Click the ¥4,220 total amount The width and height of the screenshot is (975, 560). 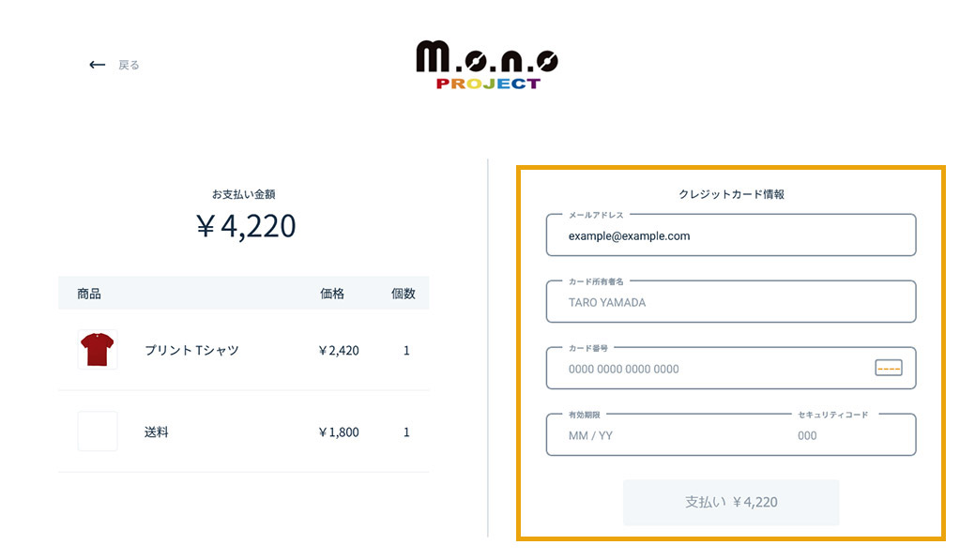point(246,226)
